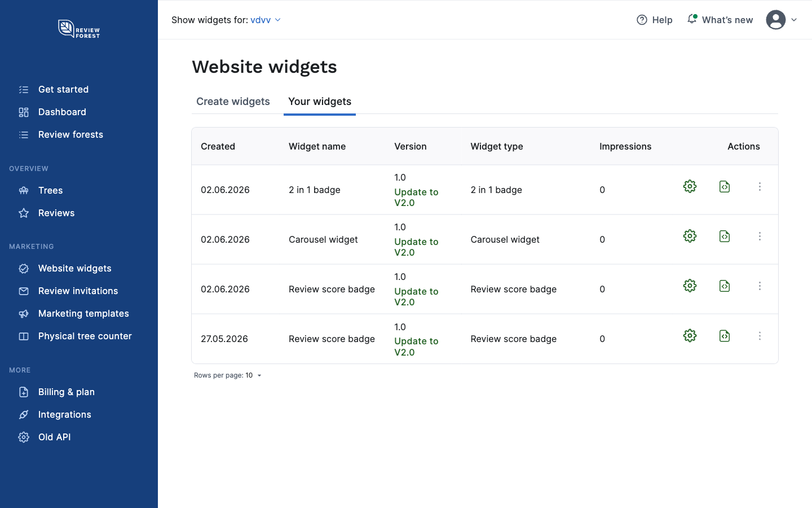Click the Get started checklist icon
Viewport: 812px width, 508px height.
tap(24, 90)
